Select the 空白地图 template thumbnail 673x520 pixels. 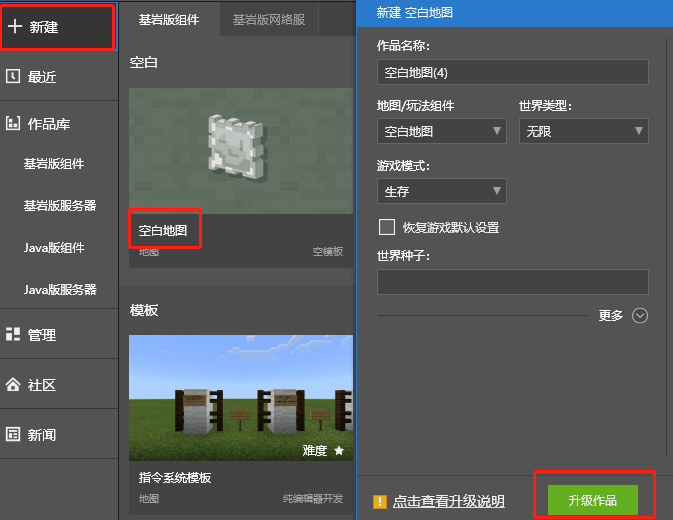coord(241,151)
